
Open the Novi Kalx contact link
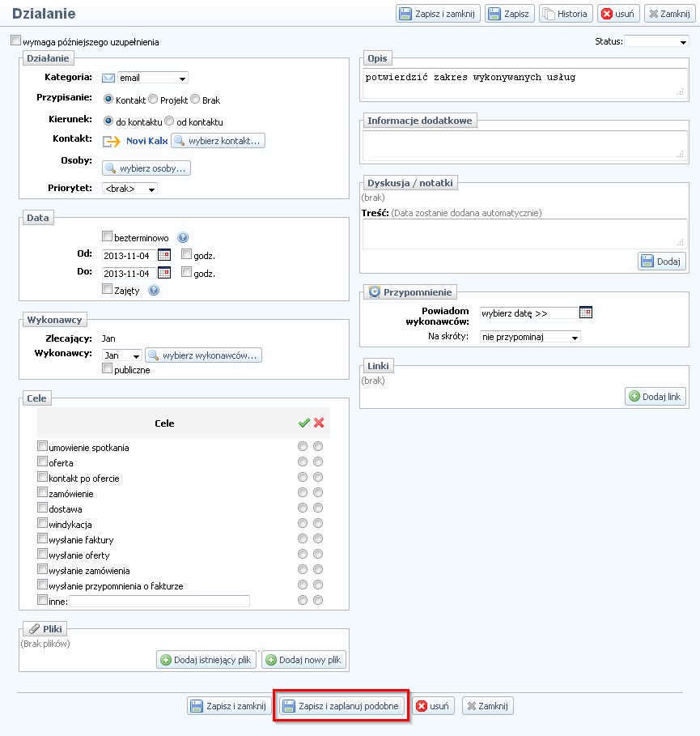(x=146, y=141)
